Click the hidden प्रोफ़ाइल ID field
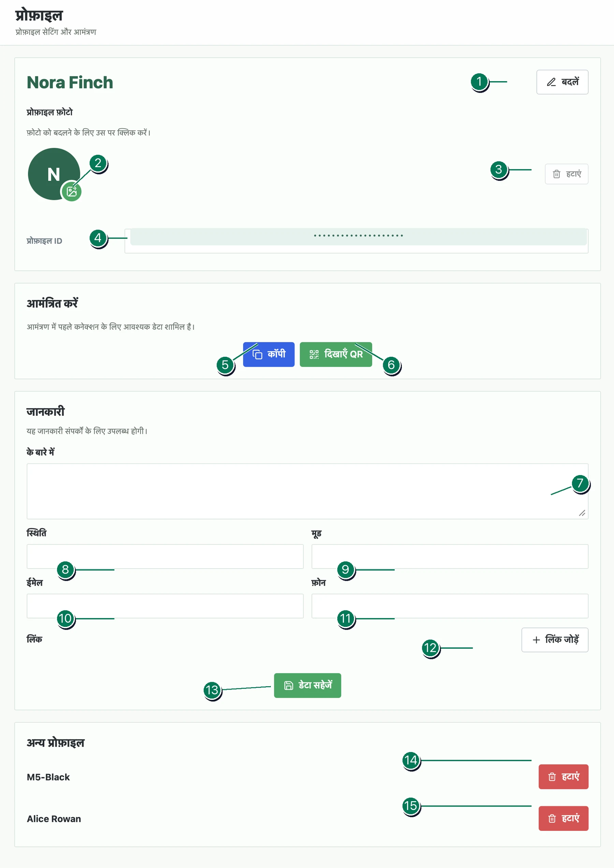The width and height of the screenshot is (614, 868). pyautogui.click(x=356, y=241)
